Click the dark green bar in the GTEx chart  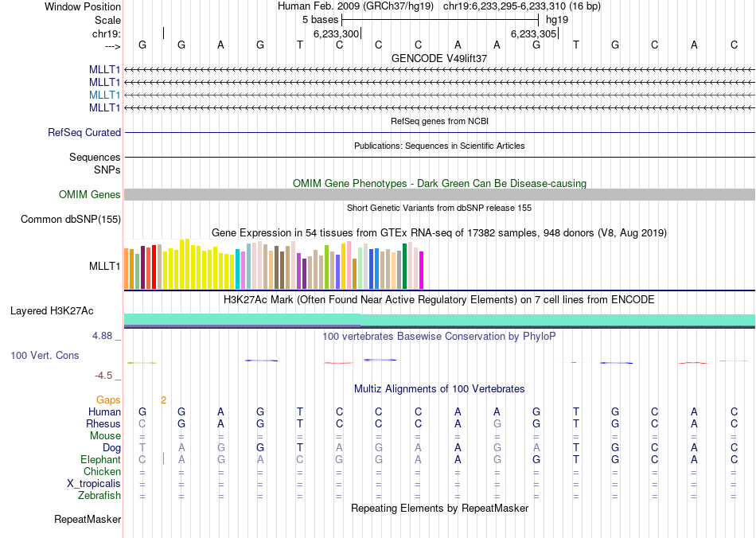(x=404, y=266)
